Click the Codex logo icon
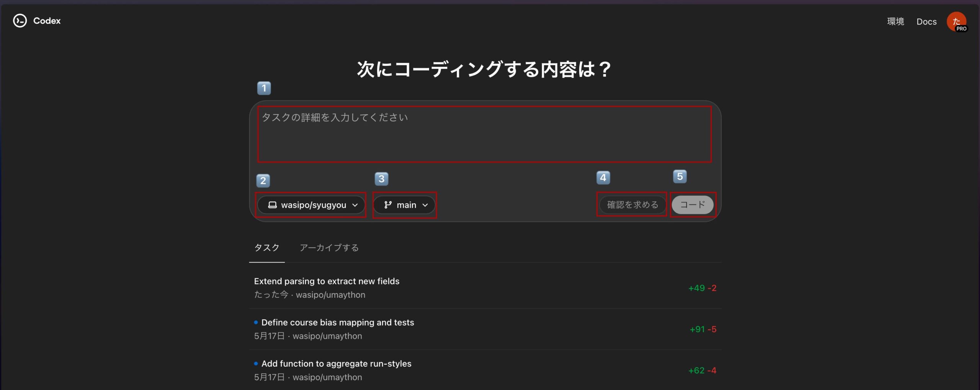Viewport: 980px width, 390px height. point(20,21)
